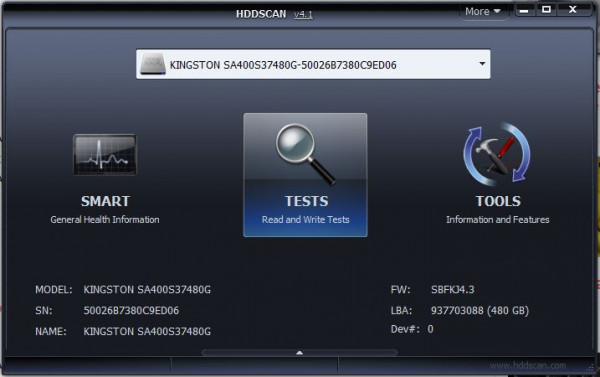600x377 pixels.
Task: Expand the drive selection dropdown arrow
Action: tap(482, 64)
